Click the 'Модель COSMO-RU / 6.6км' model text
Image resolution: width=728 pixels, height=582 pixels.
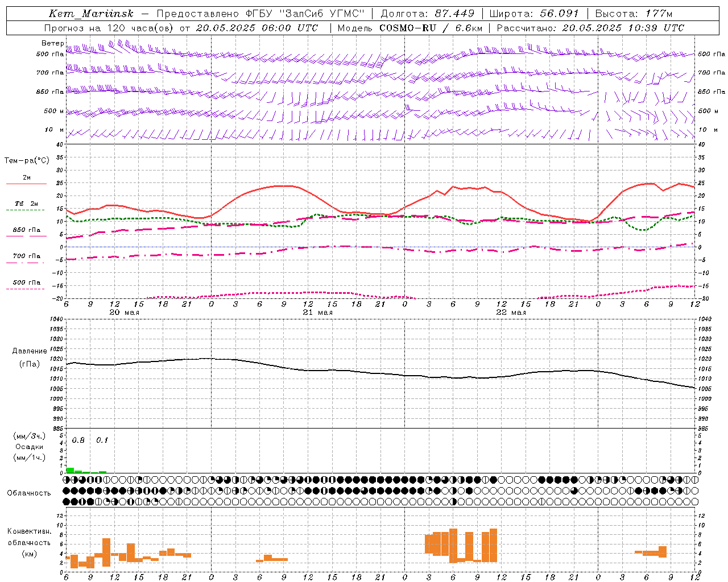(x=410, y=28)
